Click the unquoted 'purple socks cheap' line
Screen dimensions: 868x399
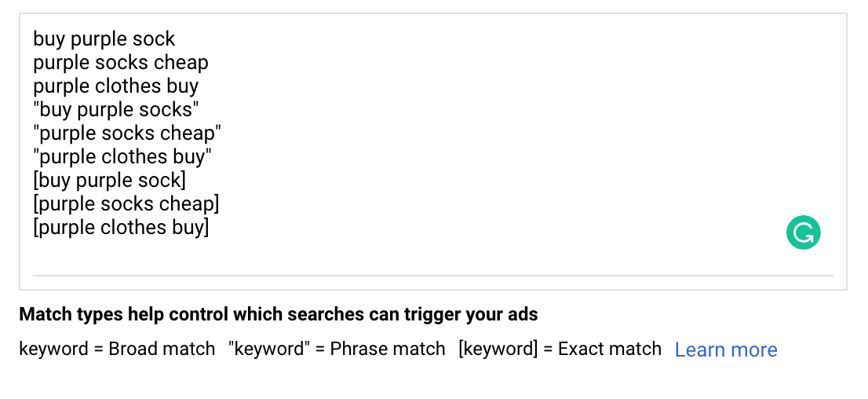120,63
